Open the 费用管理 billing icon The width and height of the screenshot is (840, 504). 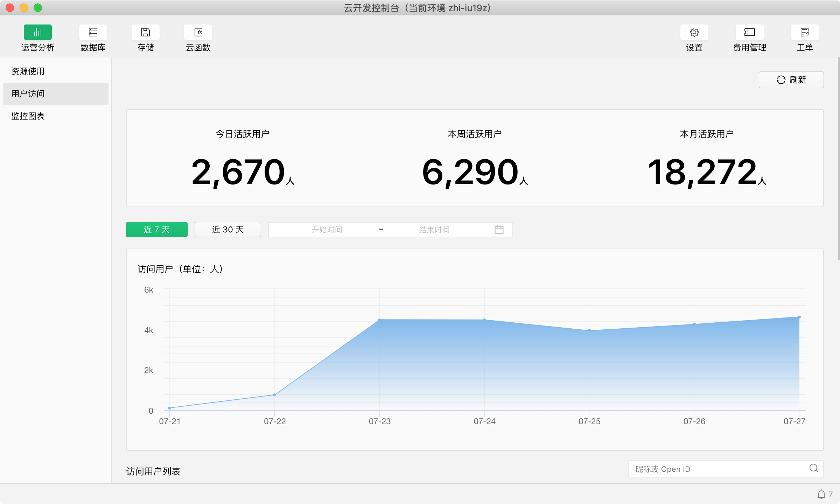point(749,32)
